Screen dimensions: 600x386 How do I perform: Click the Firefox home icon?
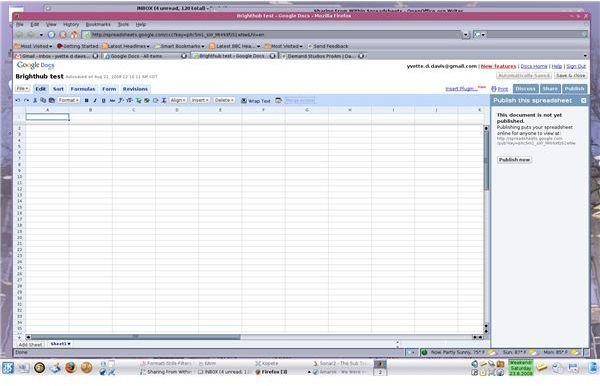[74, 34]
